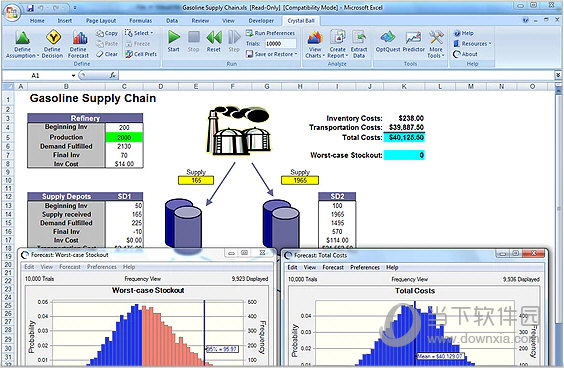The height and width of the screenshot is (368, 564).
Task: Click the Run Preferences button
Action: (x=270, y=33)
